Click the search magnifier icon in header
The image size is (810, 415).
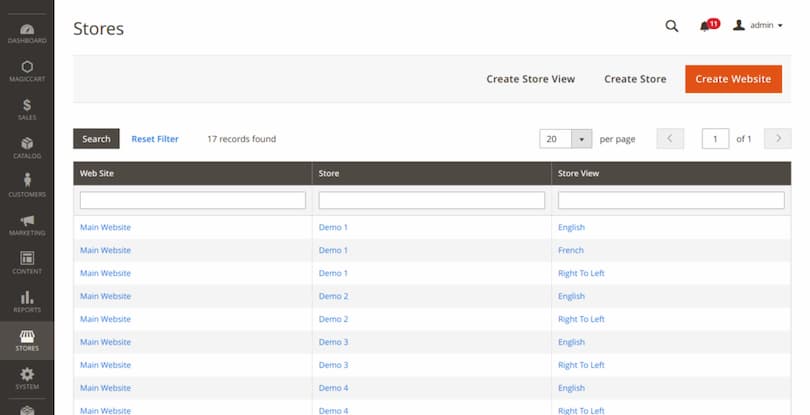point(672,26)
